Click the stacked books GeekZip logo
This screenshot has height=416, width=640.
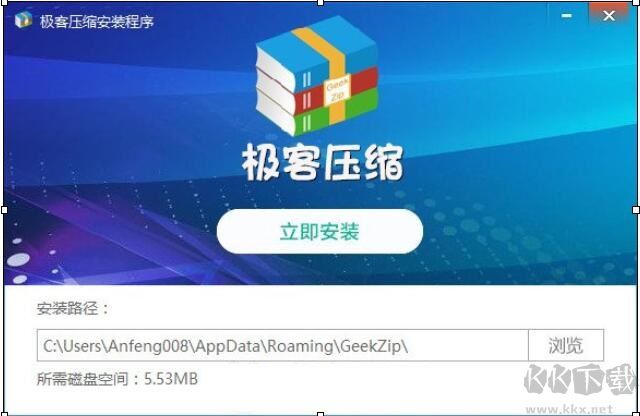[x=317, y=76]
